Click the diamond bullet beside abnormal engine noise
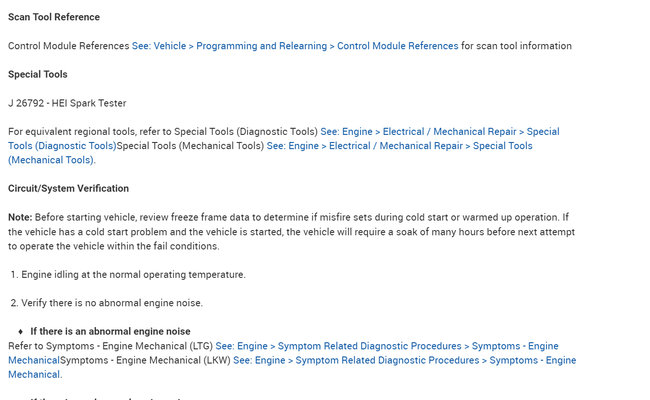This screenshot has height=400, width=650. click(20, 331)
